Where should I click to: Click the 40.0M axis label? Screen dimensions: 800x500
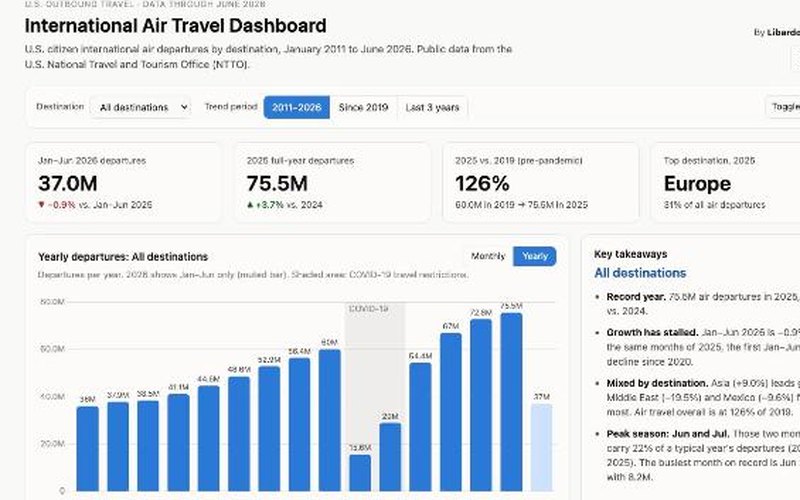point(52,396)
